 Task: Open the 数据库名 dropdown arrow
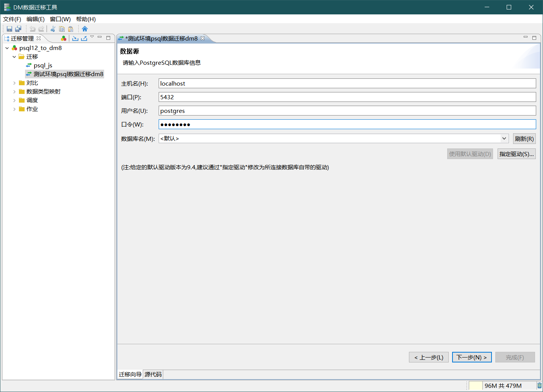pyautogui.click(x=504, y=139)
